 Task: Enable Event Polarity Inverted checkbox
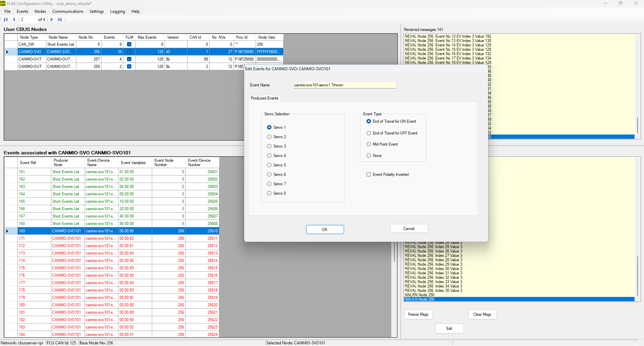point(369,175)
